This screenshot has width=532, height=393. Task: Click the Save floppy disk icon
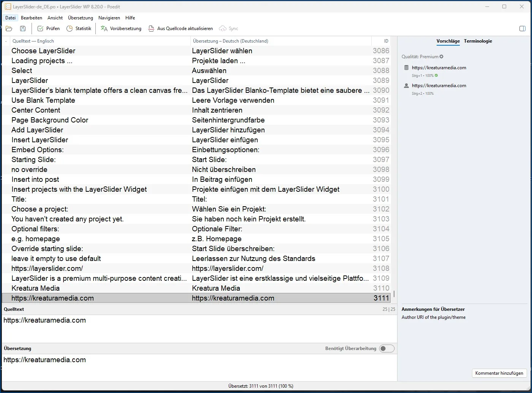[23, 29]
